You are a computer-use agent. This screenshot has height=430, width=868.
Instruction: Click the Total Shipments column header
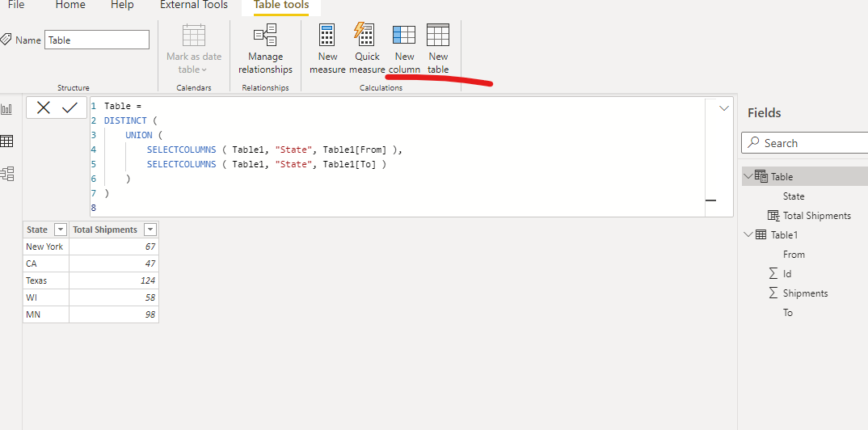coord(114,230)
